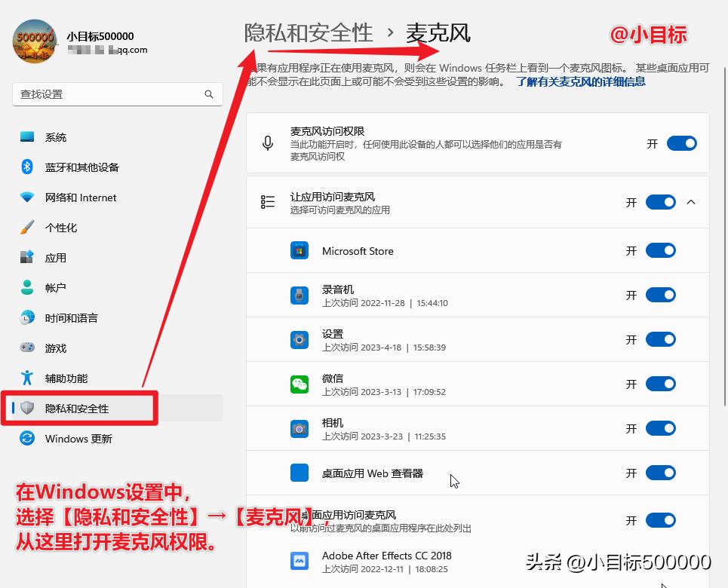Click the 微信 (WeChat) app icon

[300, 383]
